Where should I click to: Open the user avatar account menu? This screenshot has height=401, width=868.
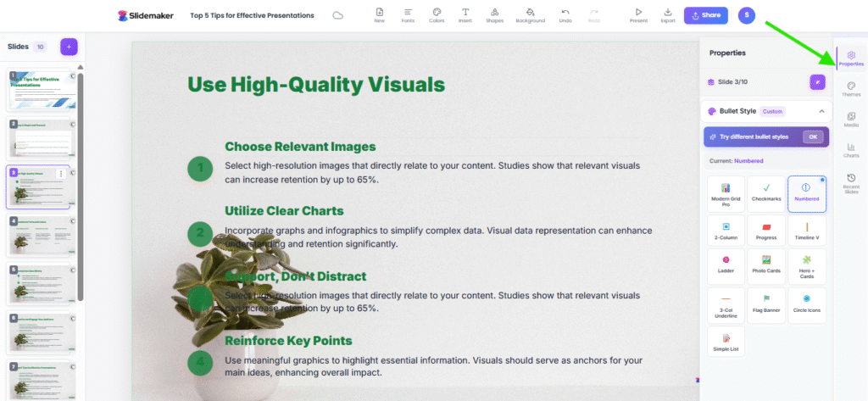(x=746, y=15)
